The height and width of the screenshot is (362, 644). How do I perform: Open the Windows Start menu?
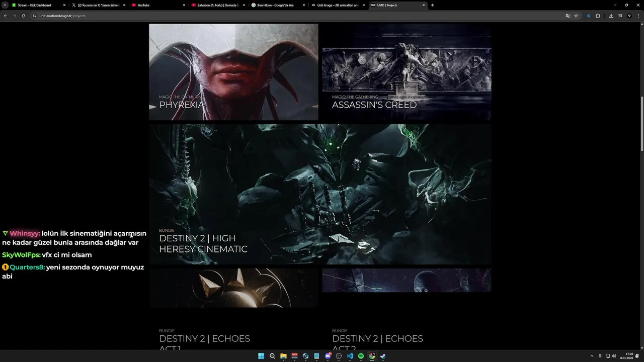[261, 356]
